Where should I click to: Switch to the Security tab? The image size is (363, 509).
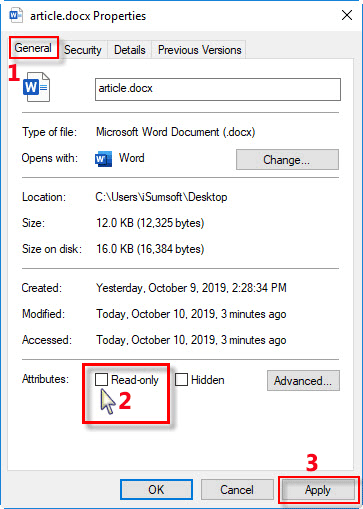83,50
